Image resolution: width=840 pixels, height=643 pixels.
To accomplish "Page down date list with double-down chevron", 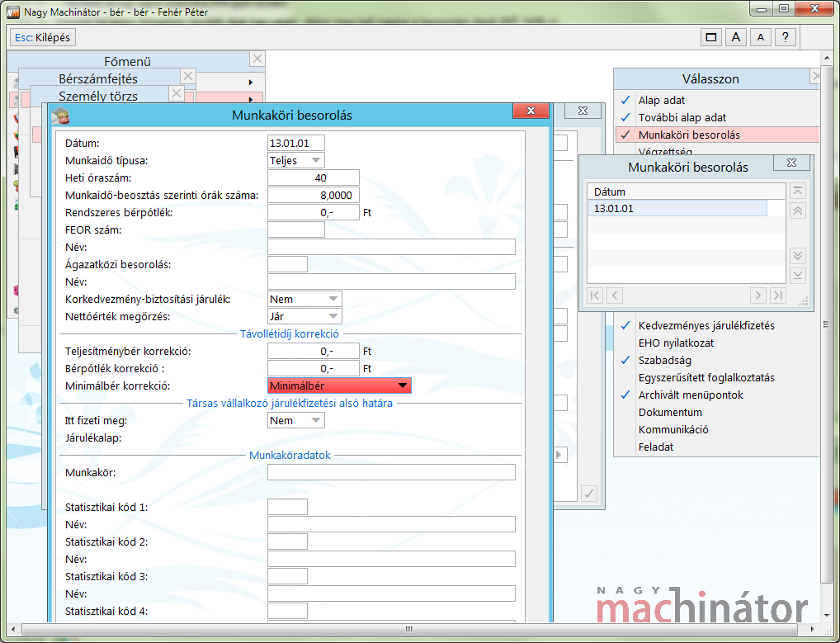I will pos(797,255).
